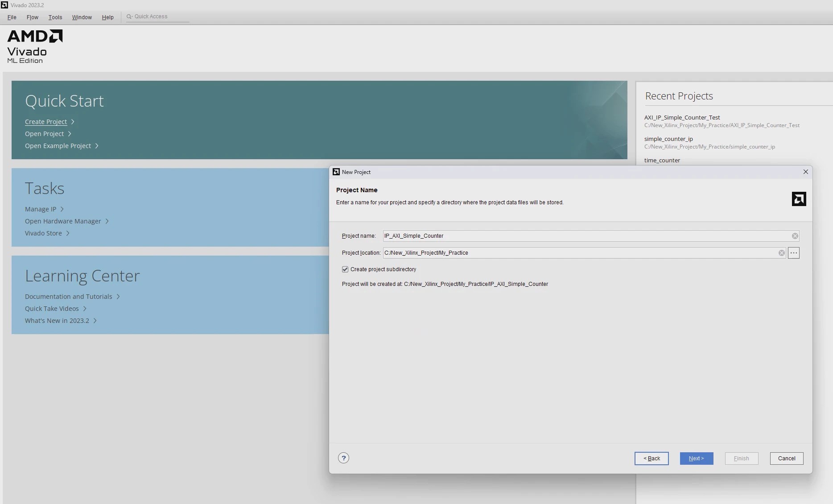Clear the Project location field icon

(x=781, y=253)
